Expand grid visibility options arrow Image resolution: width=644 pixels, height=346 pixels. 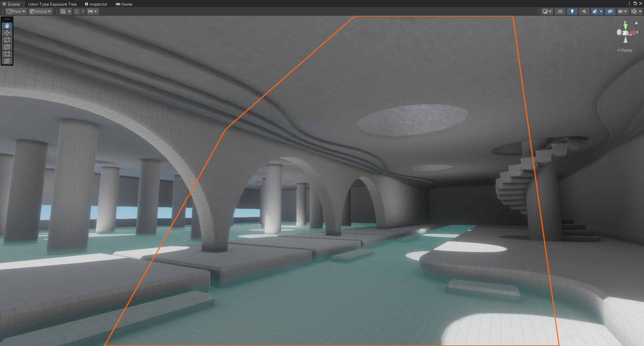pyautogui.click(x=69, y=11)
